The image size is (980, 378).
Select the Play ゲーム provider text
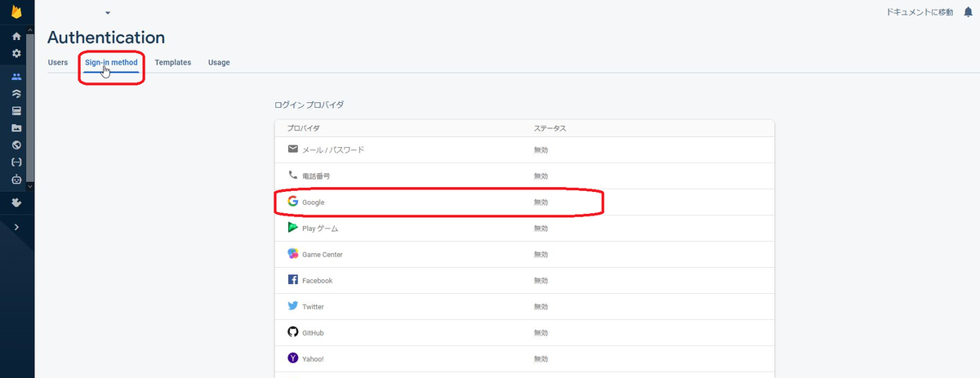coord(320,229)
